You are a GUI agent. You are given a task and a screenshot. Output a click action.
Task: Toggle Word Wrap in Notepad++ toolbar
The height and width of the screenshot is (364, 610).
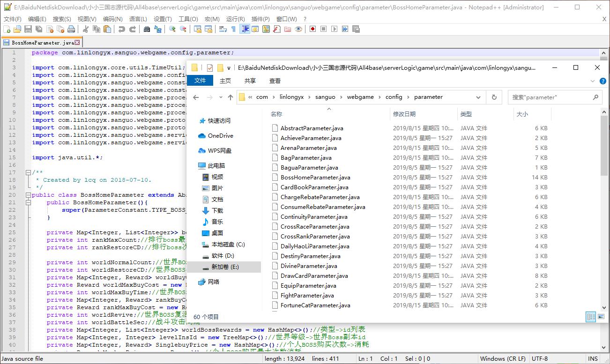[223, 29]
